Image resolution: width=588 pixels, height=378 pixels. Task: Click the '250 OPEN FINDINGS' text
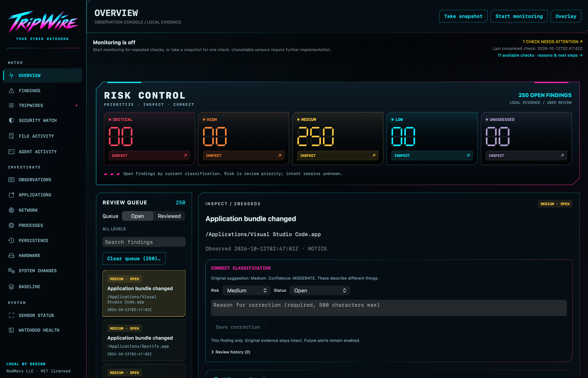pyautogui.click(x=545, y=95)
